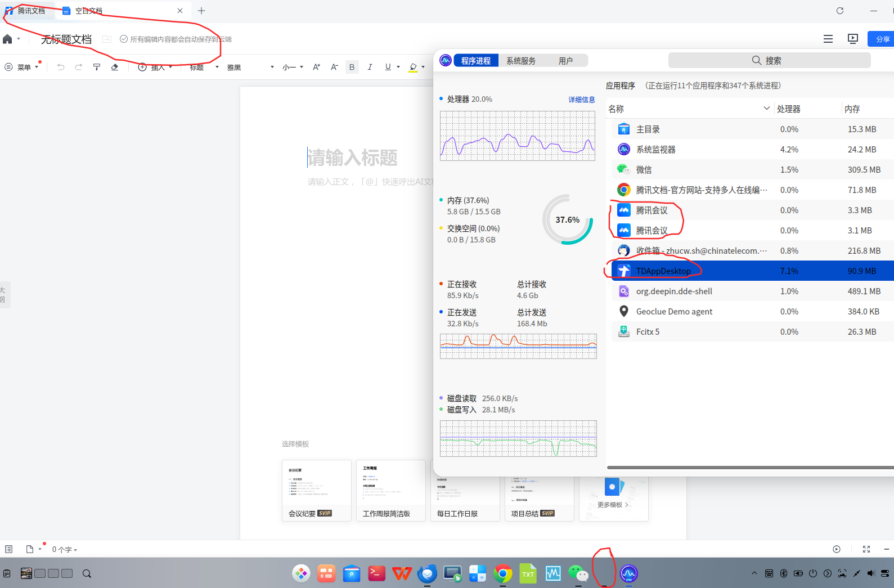This screenshot has height=588, width=894.
Task: Open the 更多模板 more templates link
Action: click(x=613, y=505)
